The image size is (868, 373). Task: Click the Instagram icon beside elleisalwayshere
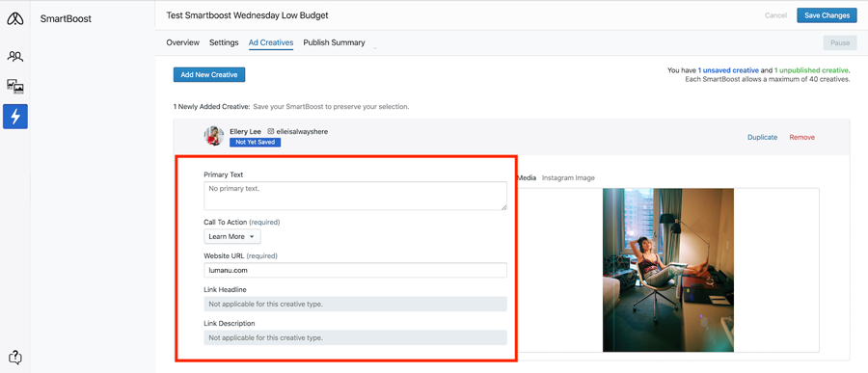coord(271,132)
